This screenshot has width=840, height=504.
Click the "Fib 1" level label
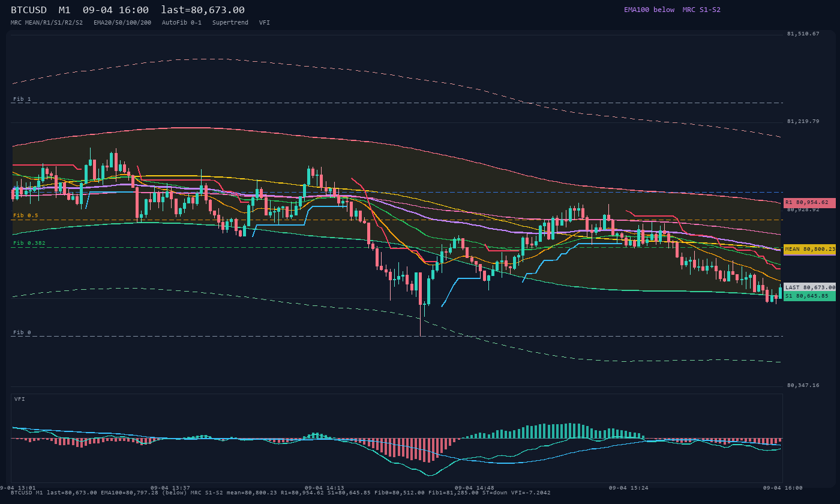22,99
